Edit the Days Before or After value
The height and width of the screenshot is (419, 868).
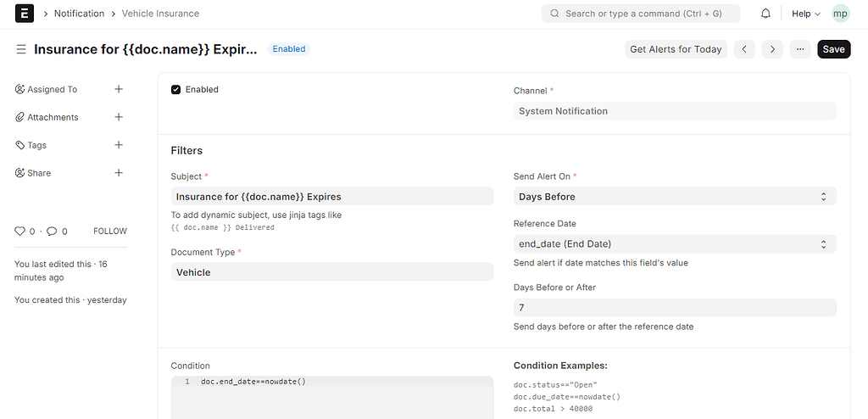click(675, 308)
